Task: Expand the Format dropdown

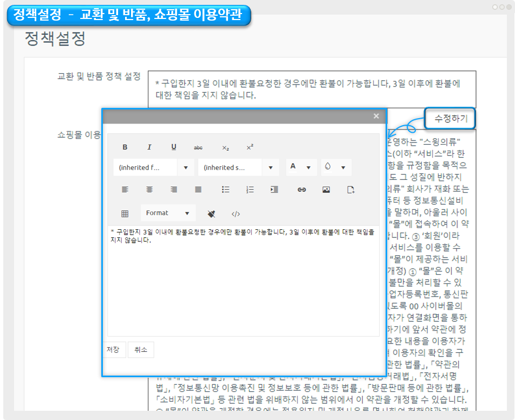Action: coord(167,213)
